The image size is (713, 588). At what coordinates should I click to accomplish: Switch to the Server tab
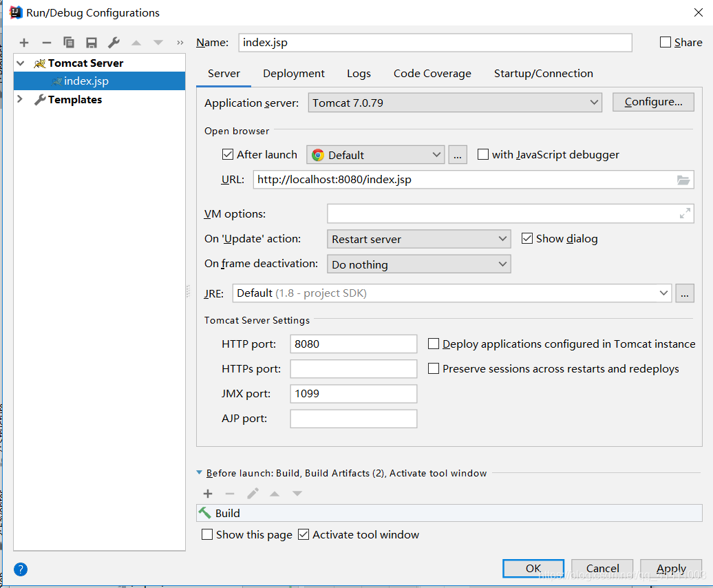[x=224, y=74]
